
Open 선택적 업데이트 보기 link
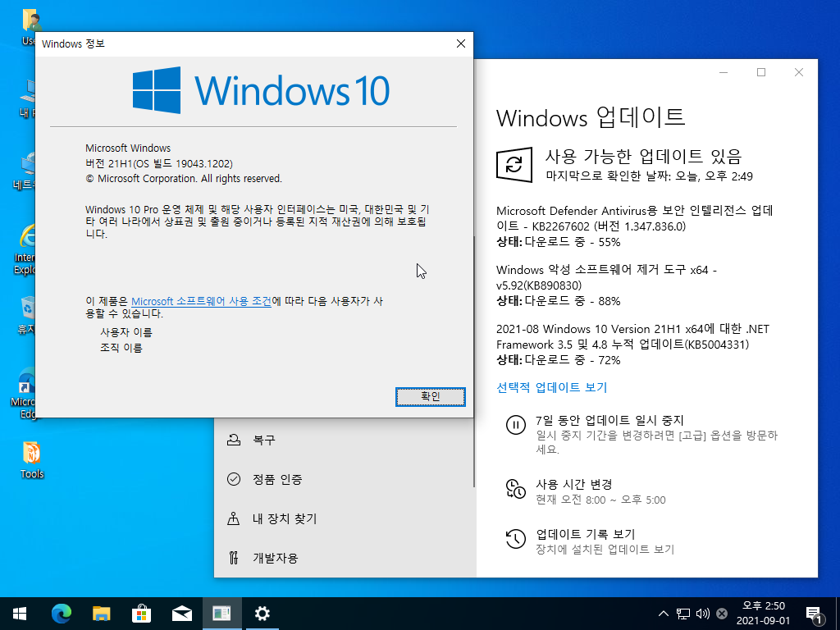click(x=552, y=387)
